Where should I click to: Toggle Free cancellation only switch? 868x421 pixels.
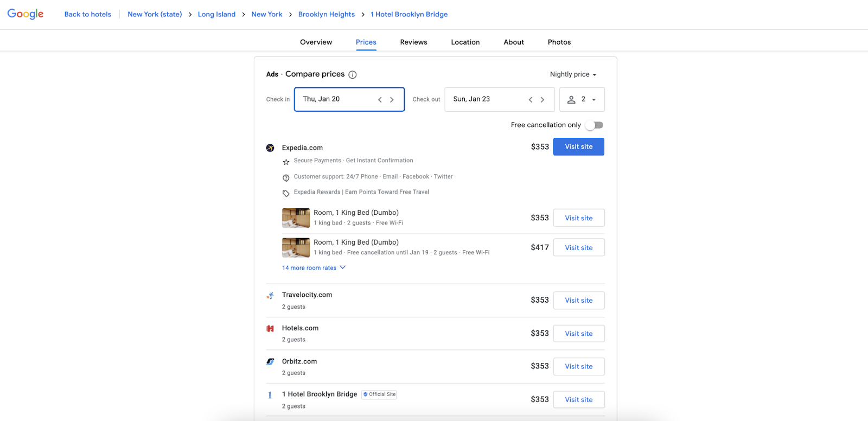tap(595, 125)
